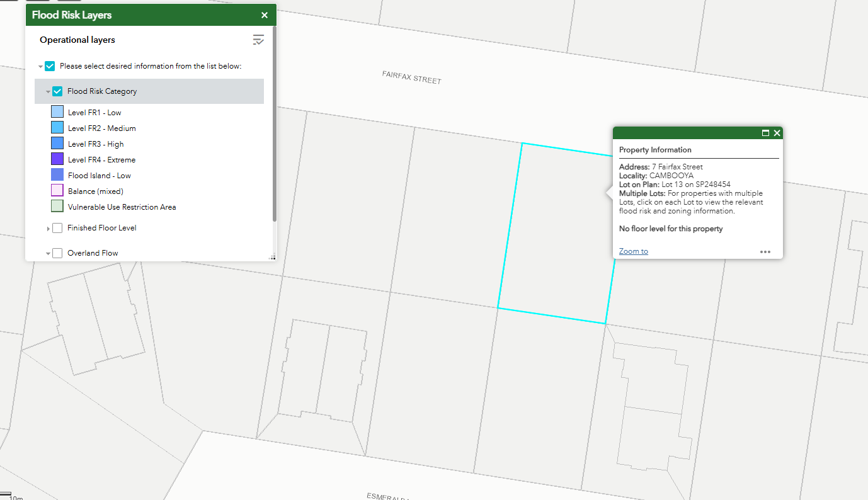Image resolution: width=868 pixels, height=500 pixels.
Task: Click the Level FR1 - Low legend swatch
Action: pyautogui.click(x=57, y=112)
